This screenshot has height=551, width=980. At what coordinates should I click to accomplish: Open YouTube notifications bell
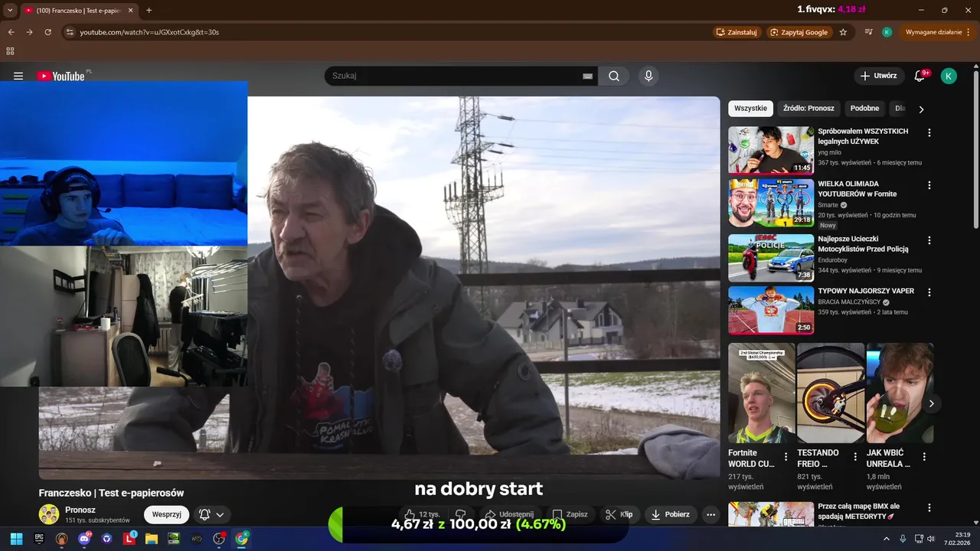pos(920,76)
